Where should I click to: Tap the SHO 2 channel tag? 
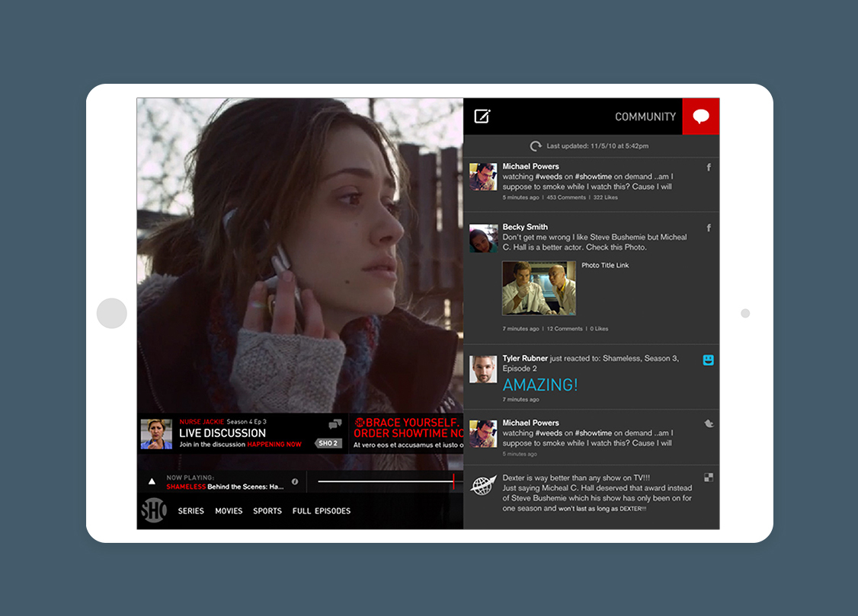[328, 443]
